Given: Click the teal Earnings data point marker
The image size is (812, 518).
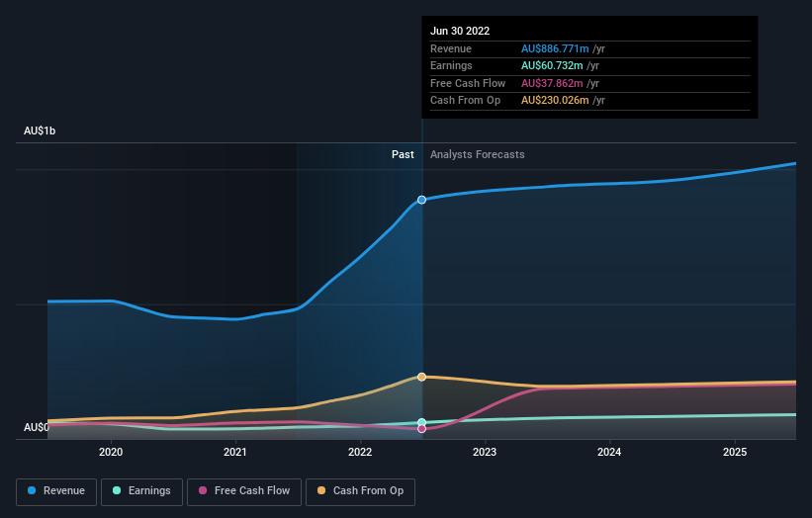Looking at the screenshot, I should 422,422.
